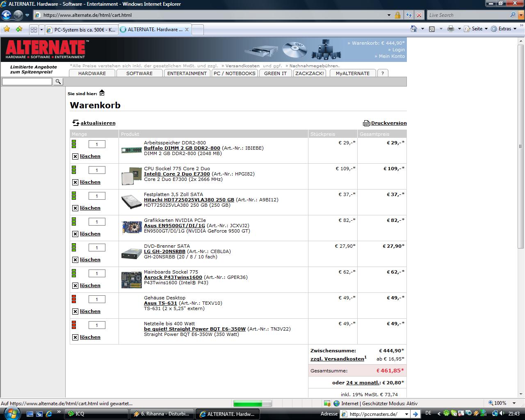525x420 pixels.
Task: Open the zzgl. Versandkosten link
Action: click(x=337, y=359)
